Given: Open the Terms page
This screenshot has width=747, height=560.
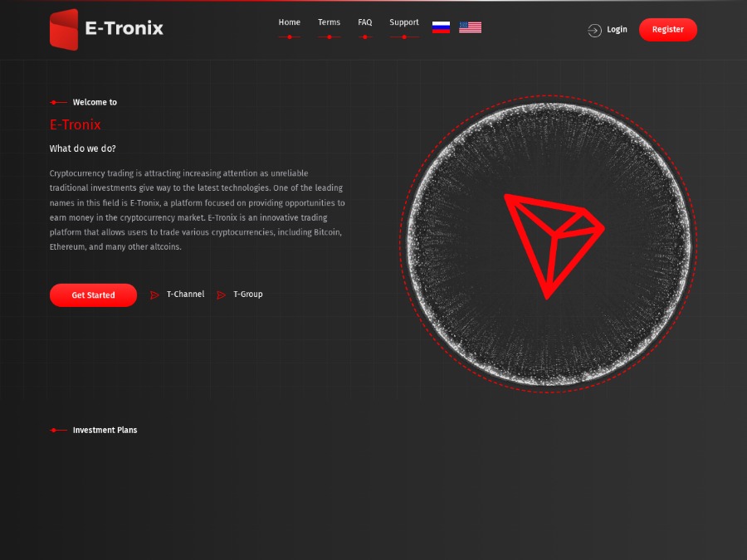Looking at the screenshot, I should coord(329,22).
